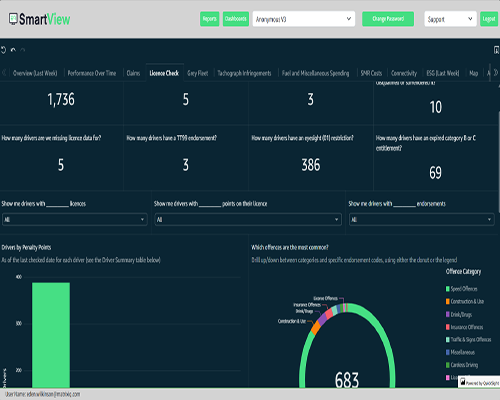
Task: Switch to the SMR Costs tab
Action: coord(371,73)
